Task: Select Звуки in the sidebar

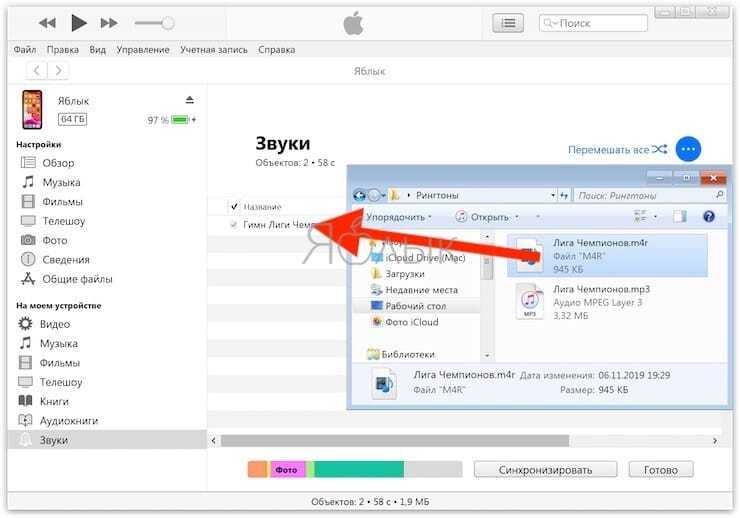Action: click(x=107, y=440)
